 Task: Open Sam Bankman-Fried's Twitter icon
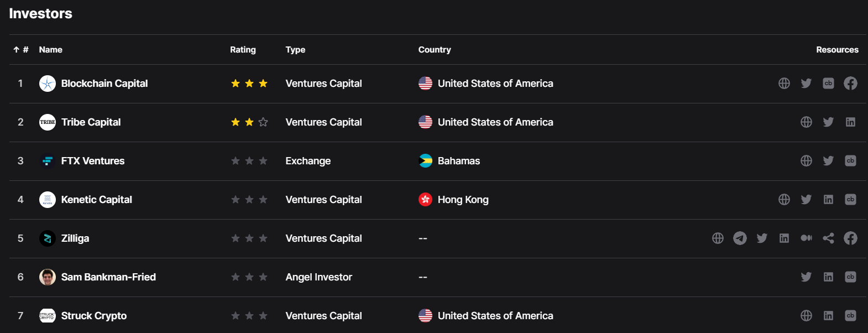(806, 277)
